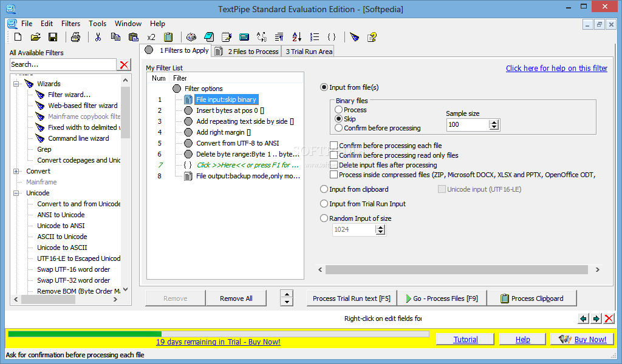Image resolution: width=622 pixels, height=364 pixels.
Task: Click the Sample size value field
Action: click(468, 125)
